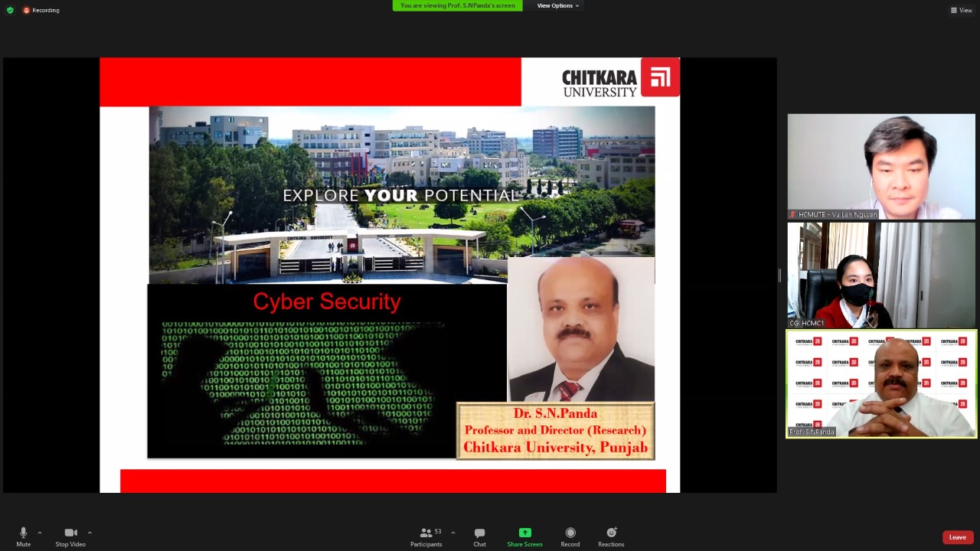
Task: Click the Chitkara University logo on slide
Action: (620, 78)
